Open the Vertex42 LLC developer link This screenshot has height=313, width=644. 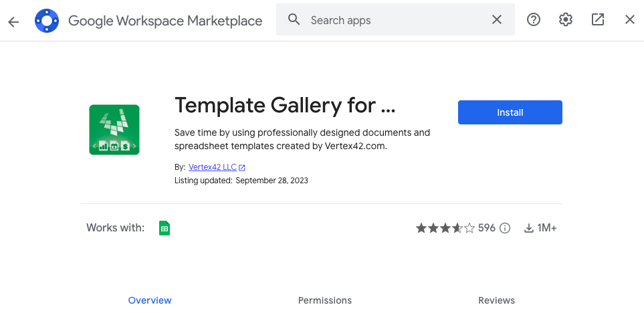click(x=213, y=167)
